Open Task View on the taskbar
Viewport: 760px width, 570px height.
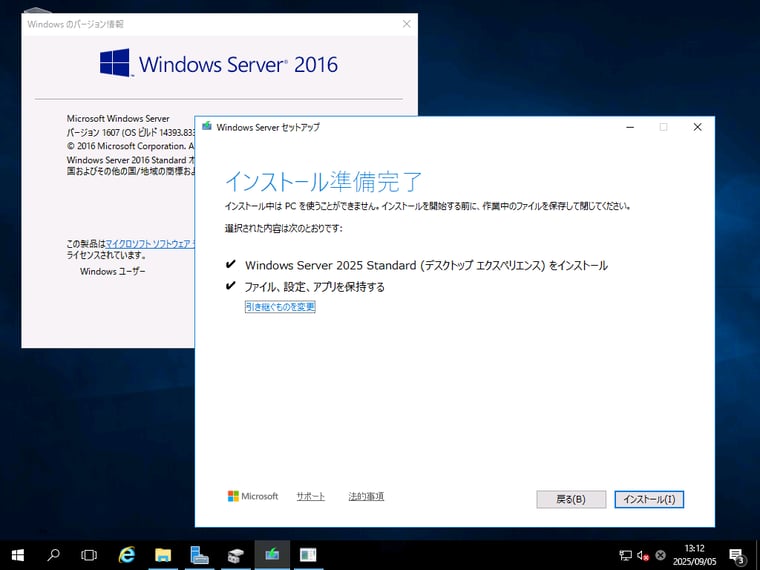pyautogui.click(x=89, y=554)
